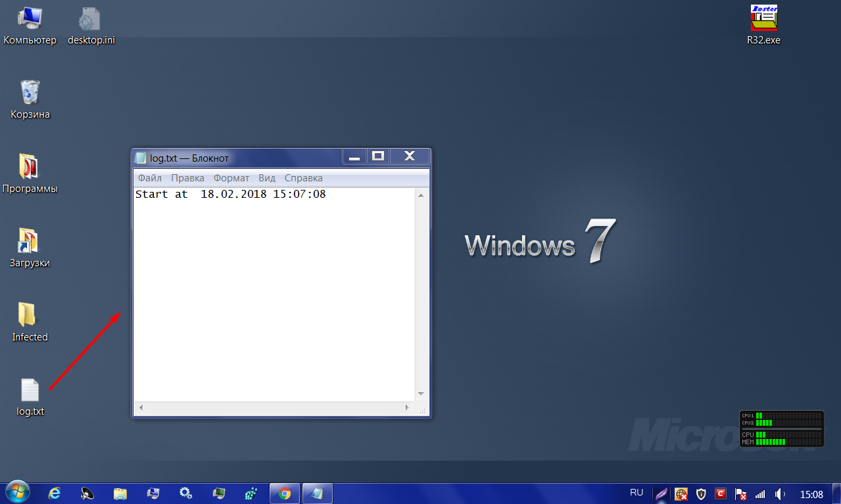Click Notepad horizontal scrollbar right arrow

point(408,408)
